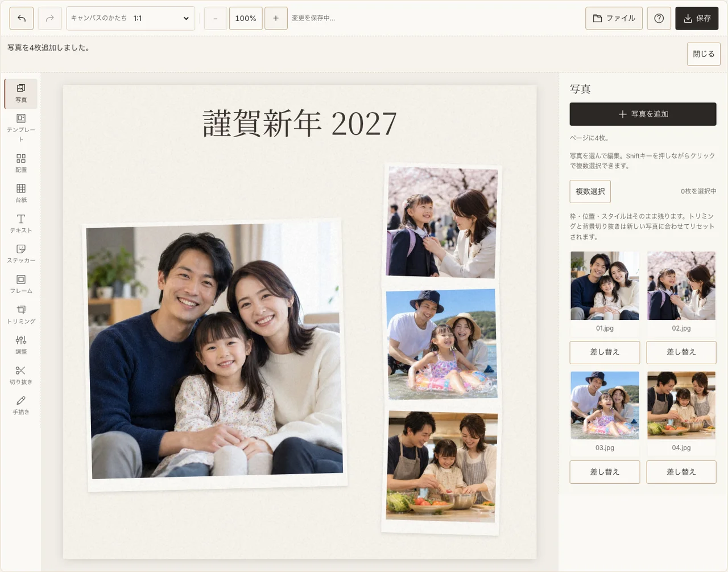The width and height of the screenshot is (728, 572).
Task: Click the 保存 save button
Action: [x=697, y=18]
